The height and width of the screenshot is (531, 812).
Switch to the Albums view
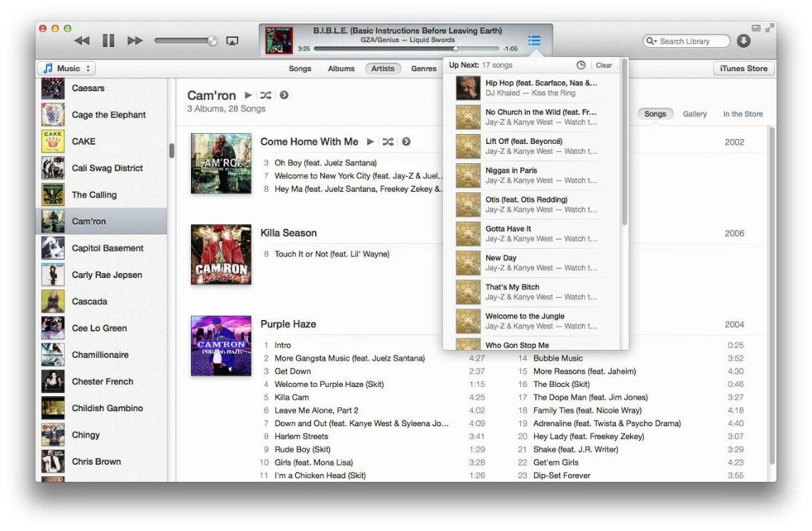tap(341, 68)
